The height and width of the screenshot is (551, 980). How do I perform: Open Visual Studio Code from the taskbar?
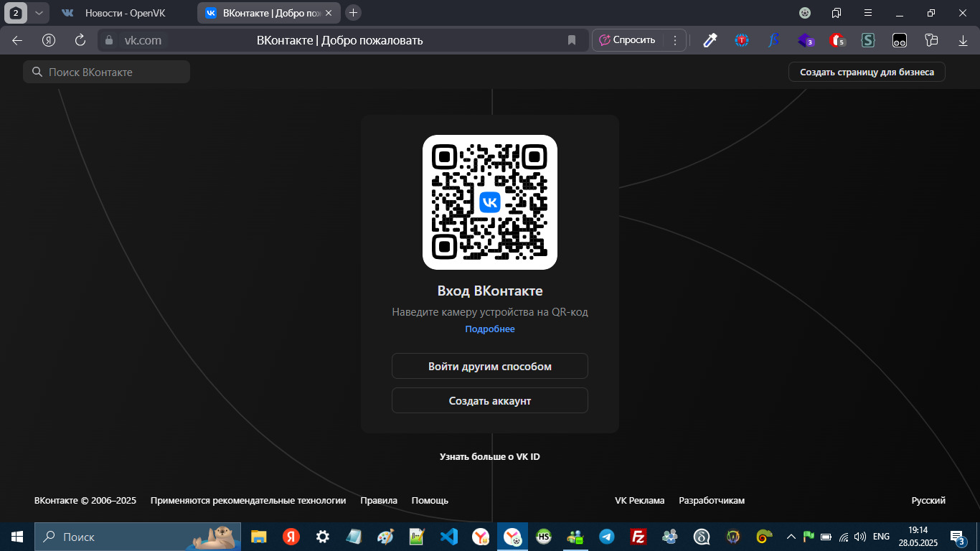click(x=449, y=537)
